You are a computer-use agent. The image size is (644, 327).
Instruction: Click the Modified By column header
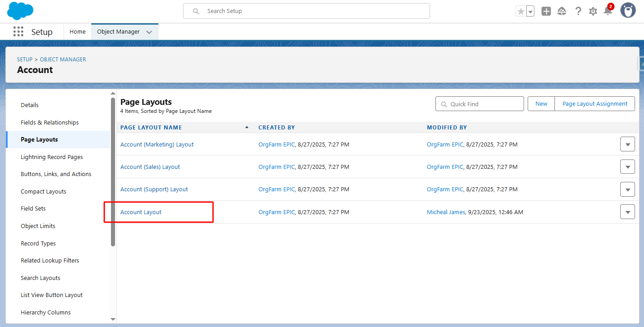click(447, 128)
